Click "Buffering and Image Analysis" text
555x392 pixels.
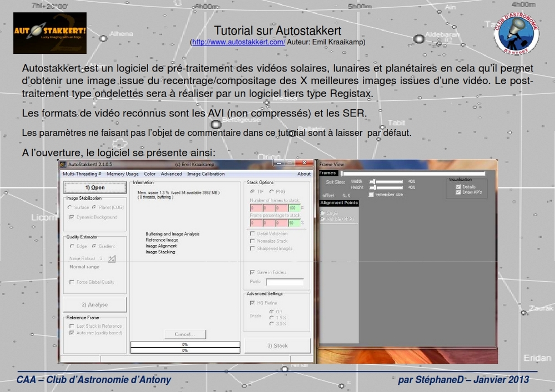click(x=173, y=234)
